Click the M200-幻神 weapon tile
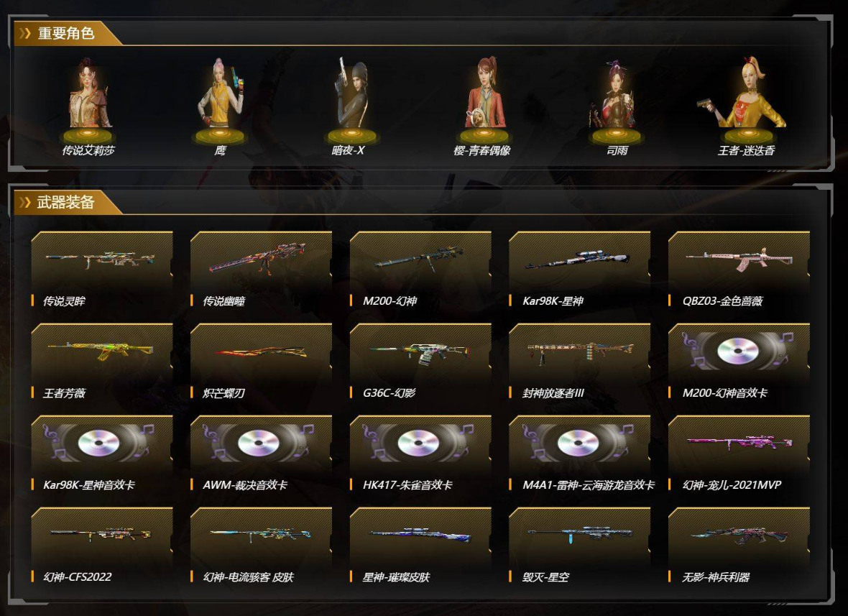Image resolution: width=848 pixels, height=616 pixels. coord(420,270)
